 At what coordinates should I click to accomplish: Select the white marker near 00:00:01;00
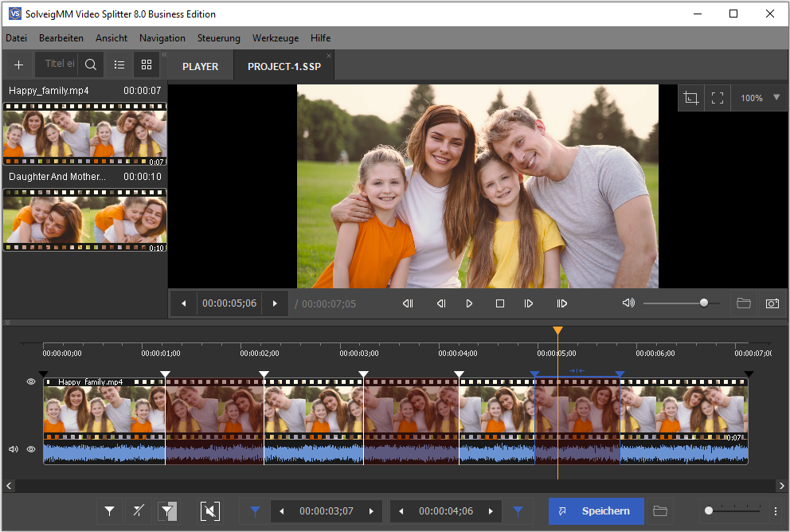tap(166, 374)
